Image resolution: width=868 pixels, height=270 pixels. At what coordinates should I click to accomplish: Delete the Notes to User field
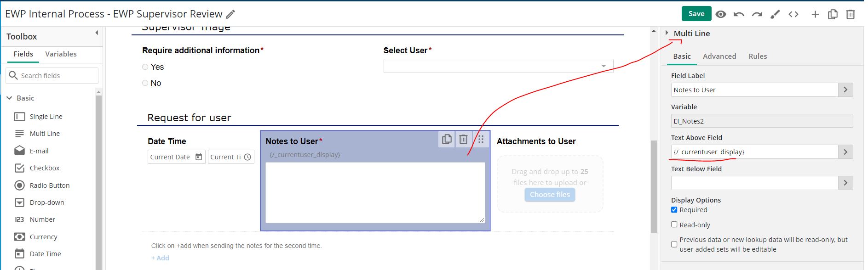coord(463,139)
